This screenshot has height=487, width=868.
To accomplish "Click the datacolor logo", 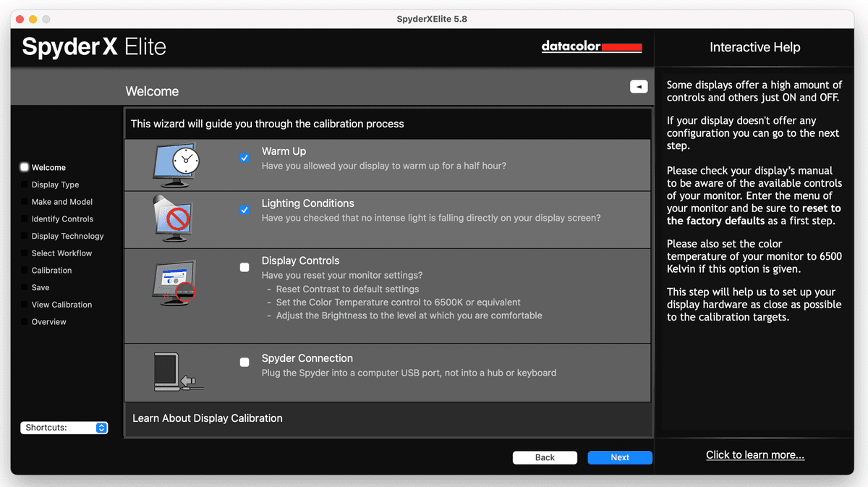I will coord(591,46).
